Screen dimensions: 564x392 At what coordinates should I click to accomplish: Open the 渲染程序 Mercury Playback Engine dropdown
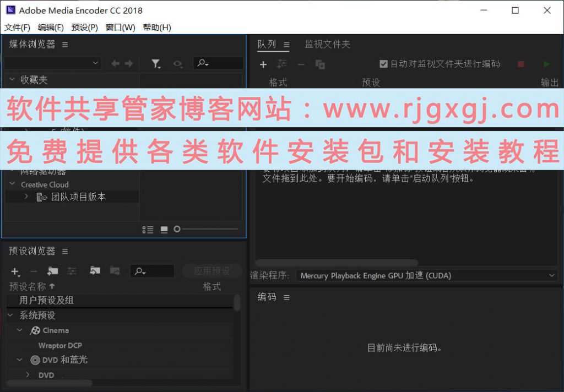(x=427, y=275)
